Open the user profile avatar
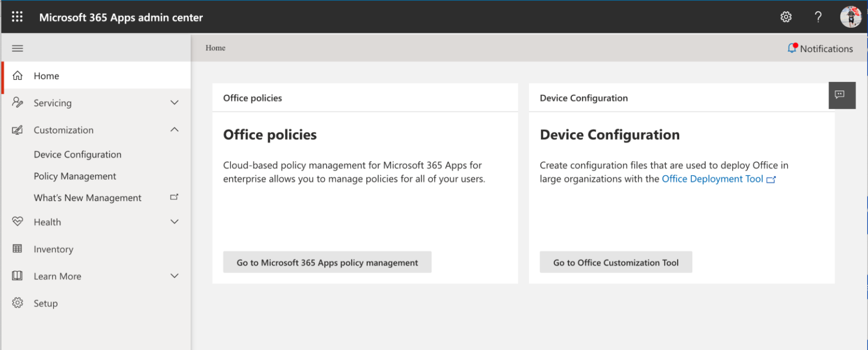868x350 pixels. click(x=850, y=17)
